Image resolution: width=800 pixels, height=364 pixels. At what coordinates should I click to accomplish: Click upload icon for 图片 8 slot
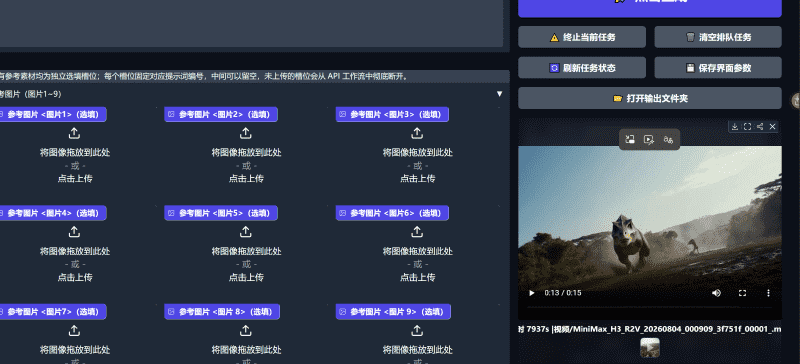(x=246, y=331)
